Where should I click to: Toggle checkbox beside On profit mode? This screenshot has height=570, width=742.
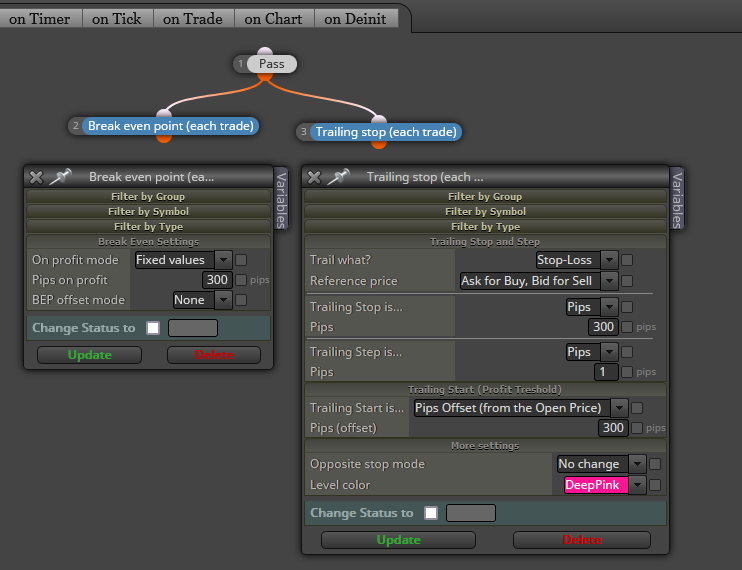point(241,260)
